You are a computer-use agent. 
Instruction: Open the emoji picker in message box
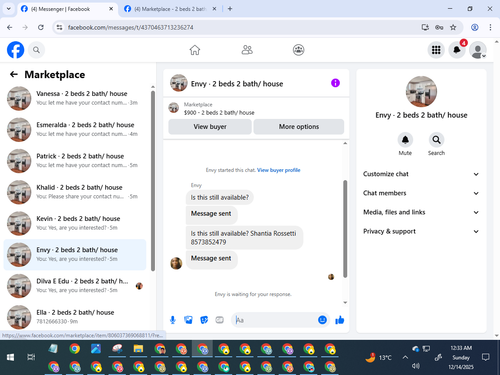322,320
